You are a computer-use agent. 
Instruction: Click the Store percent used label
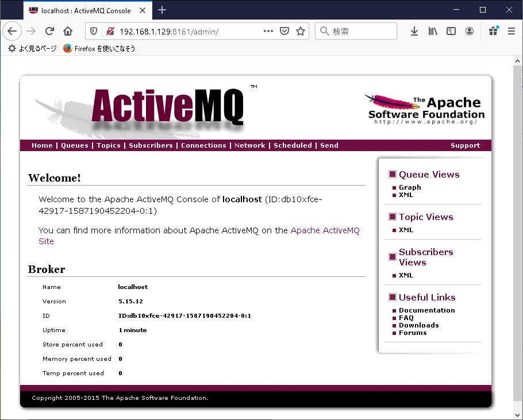tap(73, 344)
